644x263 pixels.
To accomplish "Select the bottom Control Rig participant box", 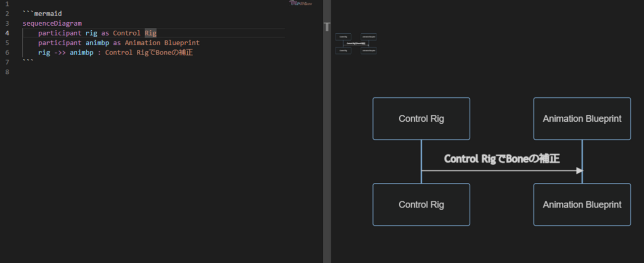I will (x=421, y=205).
